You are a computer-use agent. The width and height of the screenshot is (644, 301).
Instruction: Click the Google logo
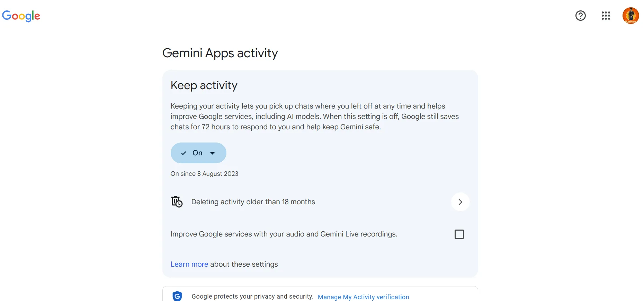point(21,16)
